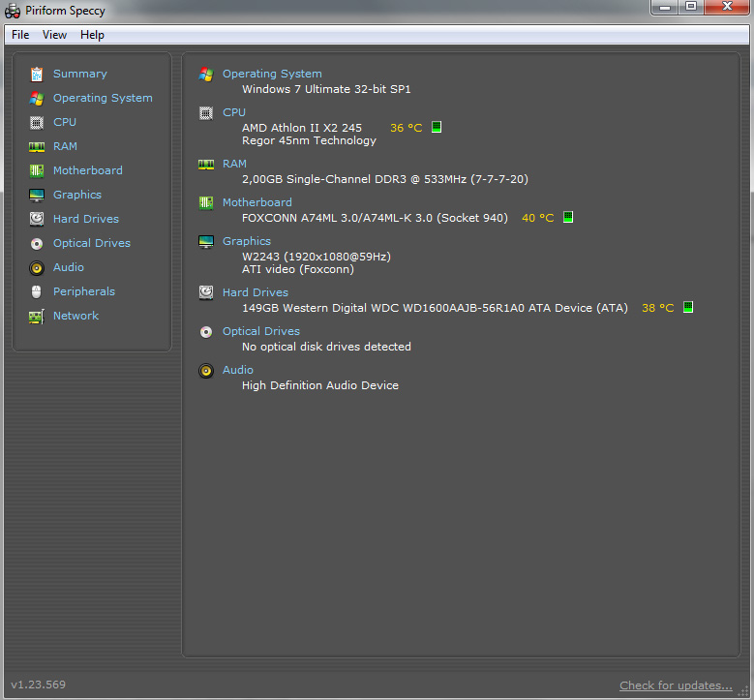This screenshot has height=700, width=754.
Task: Click the Audio speaker icon in sidebar
Action: (37, 268)
